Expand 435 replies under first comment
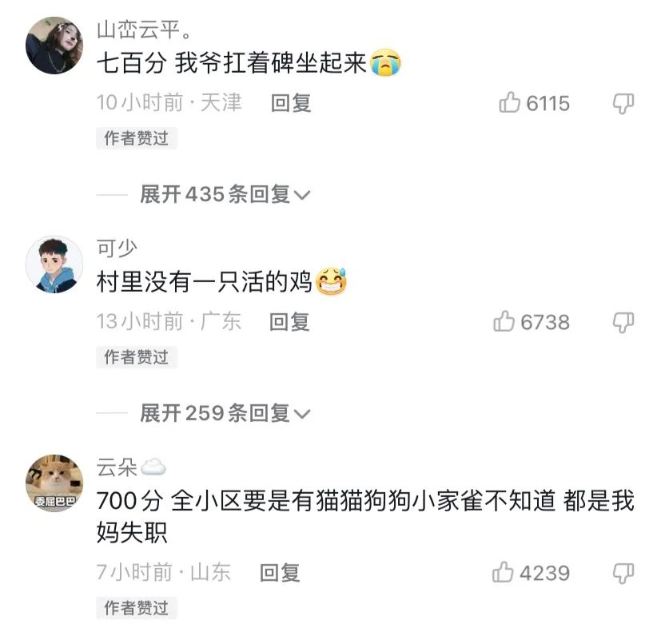The width and height of the screenshot is (661, 644). [x=225, y=194]
